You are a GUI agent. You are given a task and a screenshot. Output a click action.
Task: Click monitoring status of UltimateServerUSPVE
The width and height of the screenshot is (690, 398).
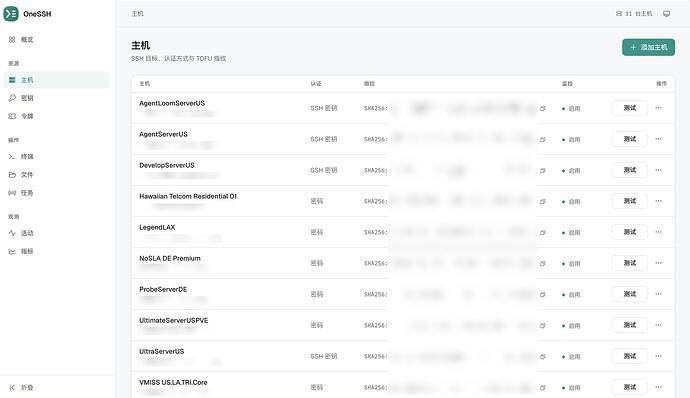point(571,326)
